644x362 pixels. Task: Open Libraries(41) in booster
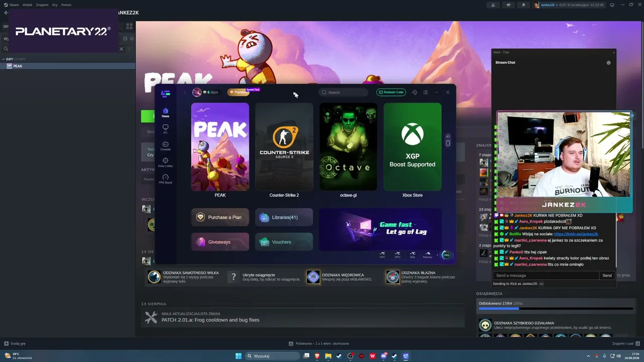click(x=284, y=217)
